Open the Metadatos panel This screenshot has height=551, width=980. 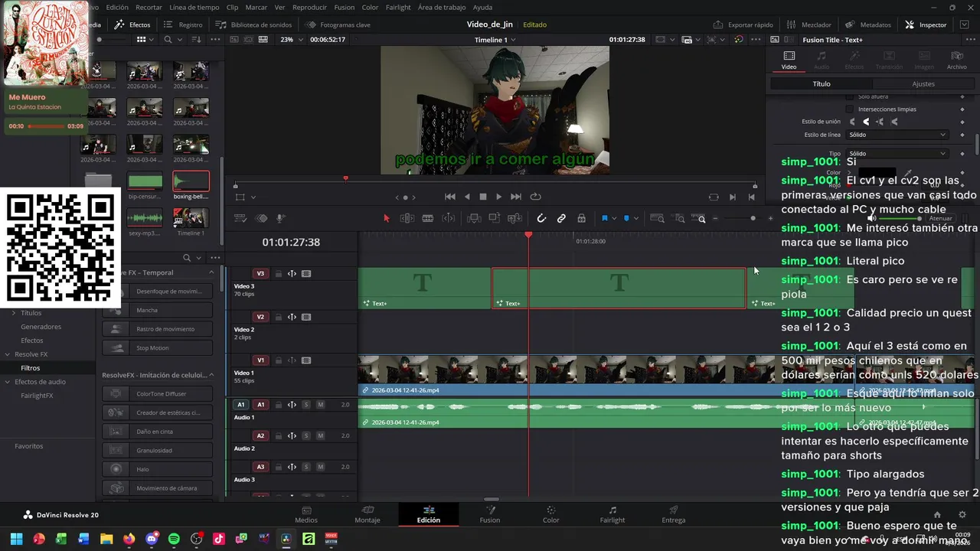tap(868, 24)
